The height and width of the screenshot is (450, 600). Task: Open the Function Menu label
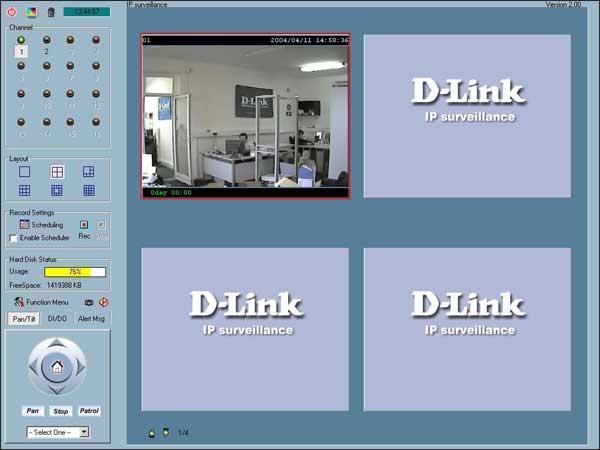tap(47, 302)
